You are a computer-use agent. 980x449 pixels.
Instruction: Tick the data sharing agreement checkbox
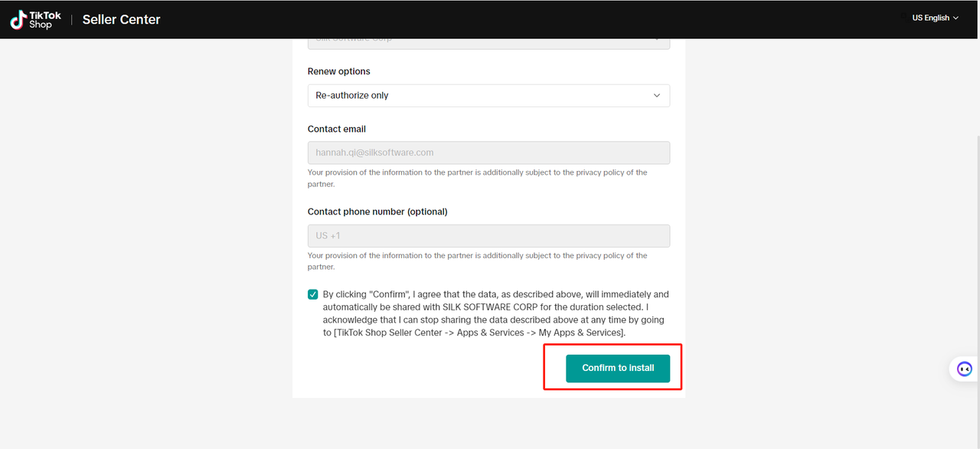tap(313, 294)
